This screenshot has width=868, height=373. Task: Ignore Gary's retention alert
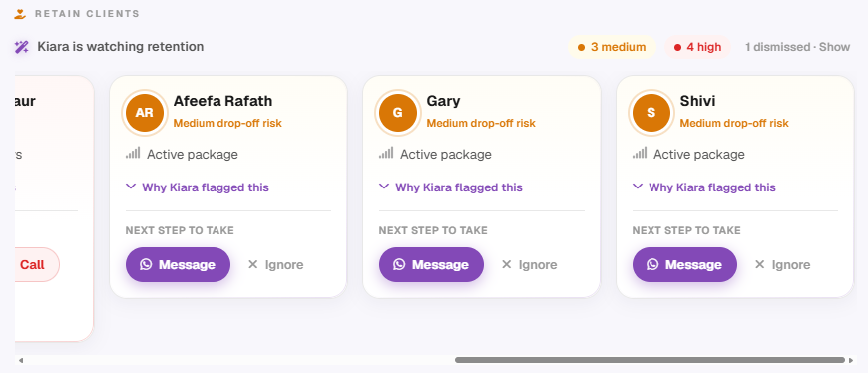(529, 265)
